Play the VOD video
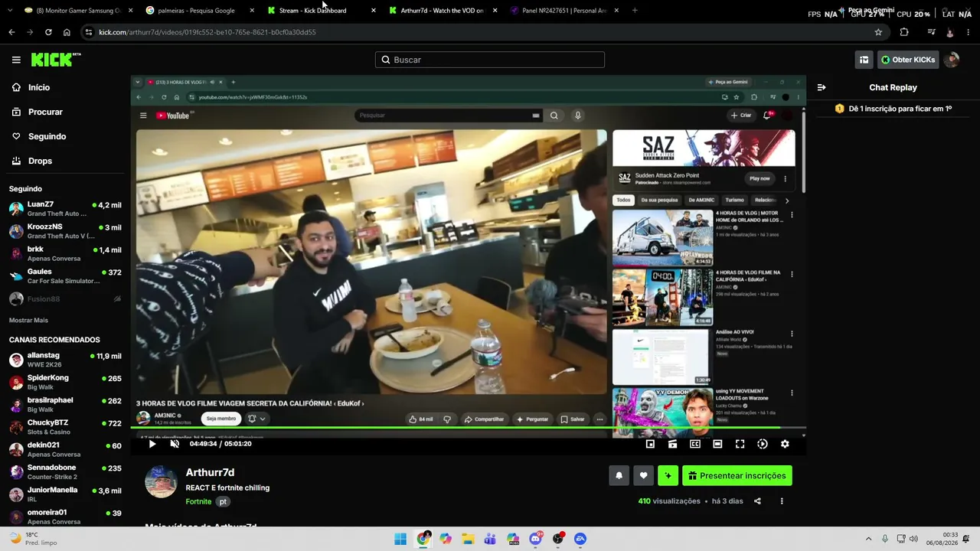This screenshot has width=980, height=551. 152,444
